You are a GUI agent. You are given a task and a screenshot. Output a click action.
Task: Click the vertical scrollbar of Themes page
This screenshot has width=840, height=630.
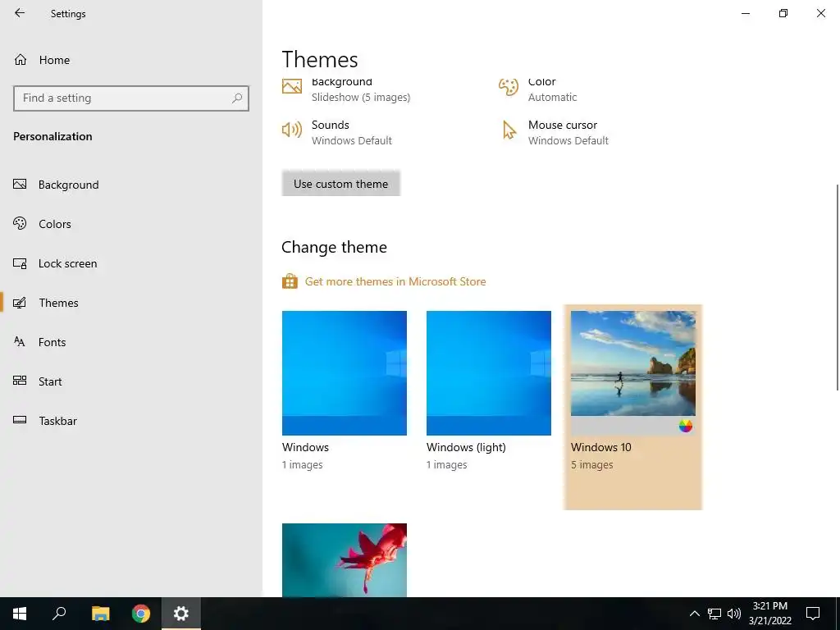point(837,287)
